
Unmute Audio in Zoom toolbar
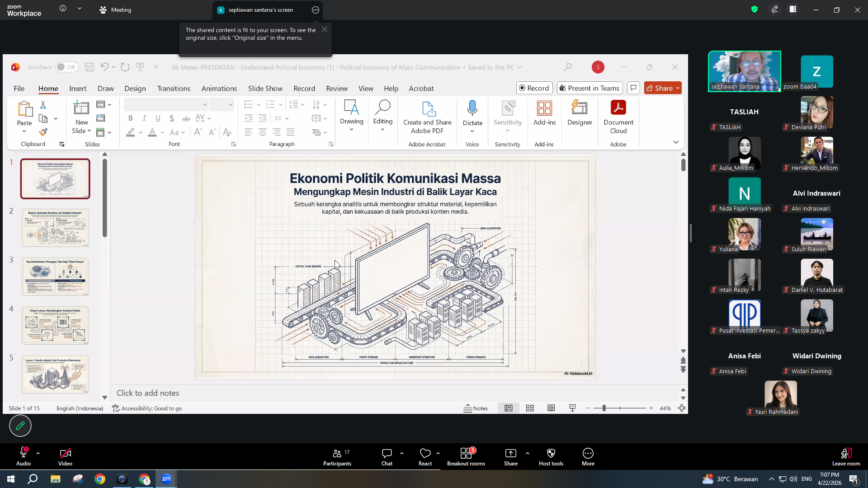24,456
